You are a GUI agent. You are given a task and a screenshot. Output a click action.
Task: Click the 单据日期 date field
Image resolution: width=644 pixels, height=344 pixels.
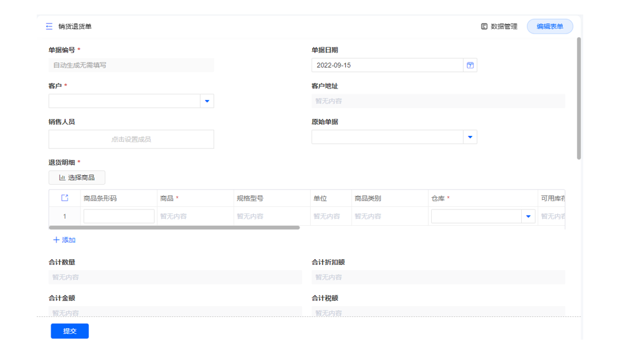coord(387,65)
